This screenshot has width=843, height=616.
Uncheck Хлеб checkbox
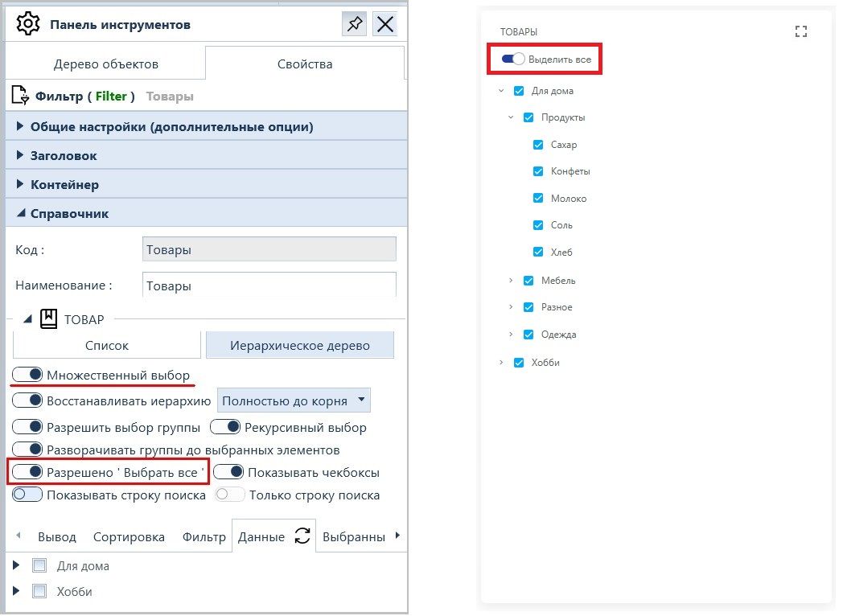538,252
